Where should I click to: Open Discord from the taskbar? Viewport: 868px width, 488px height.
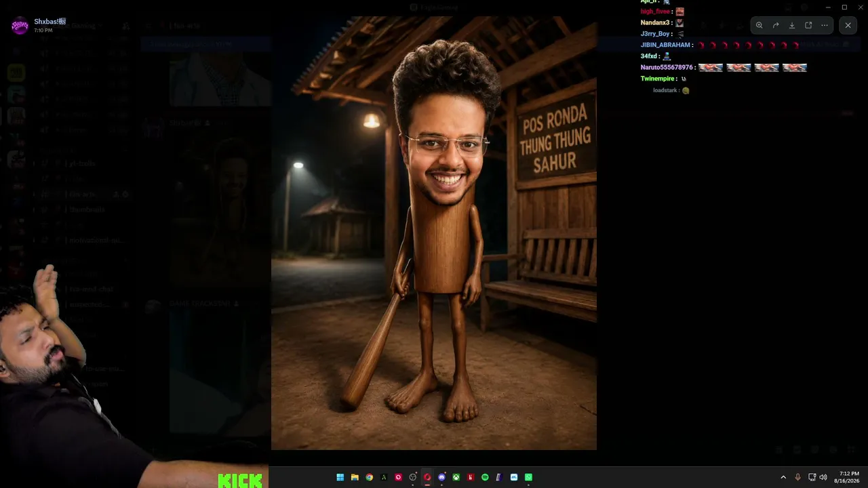click(x=441, y=477)
